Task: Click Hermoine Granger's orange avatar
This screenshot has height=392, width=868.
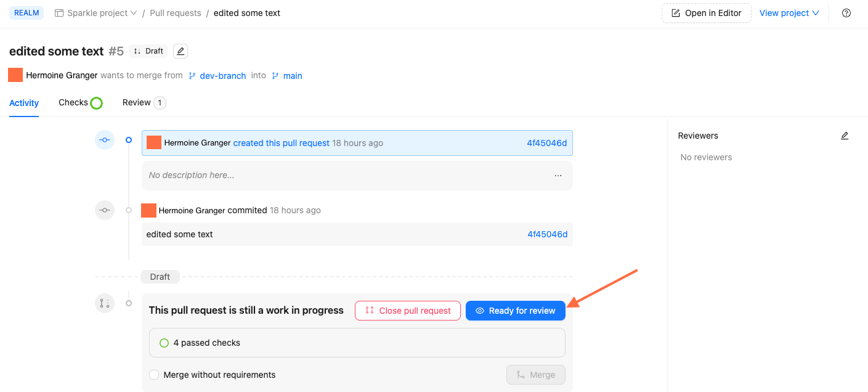Action: 15,75
